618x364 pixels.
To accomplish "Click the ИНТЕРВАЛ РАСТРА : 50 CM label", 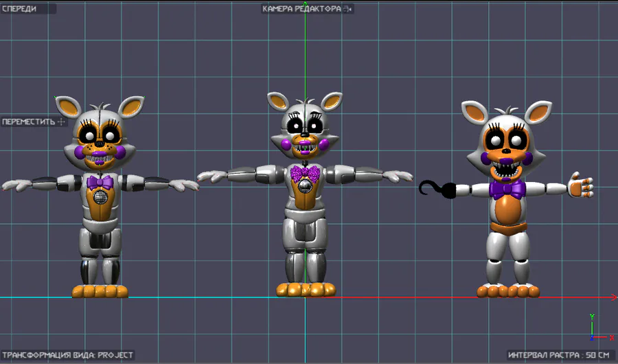I will point(558,355).
